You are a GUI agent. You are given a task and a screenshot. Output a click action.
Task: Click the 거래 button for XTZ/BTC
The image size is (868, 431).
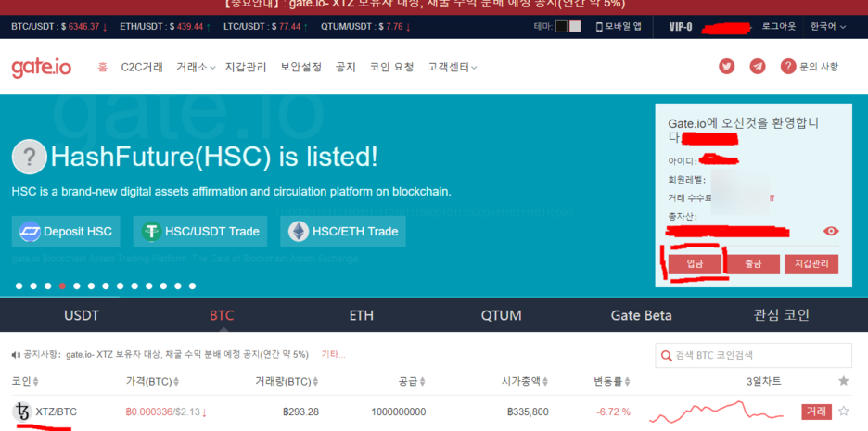click(x=816, y=412)
